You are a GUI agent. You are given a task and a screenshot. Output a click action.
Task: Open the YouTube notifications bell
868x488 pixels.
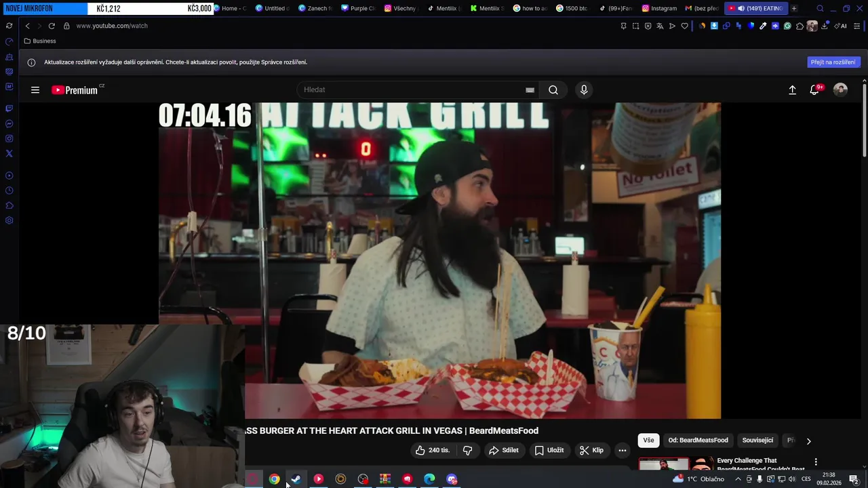point(815,90)
